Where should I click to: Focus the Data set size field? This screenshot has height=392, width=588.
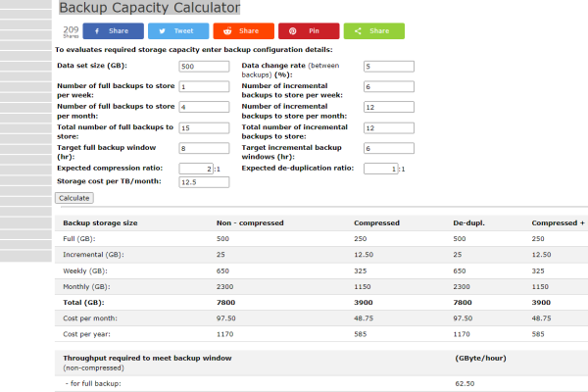pyautogui.click(x=204, y=67)
